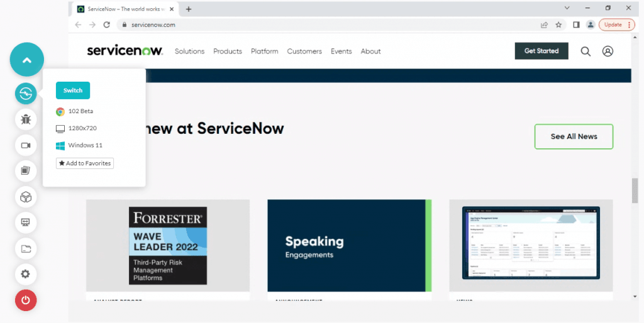This screenshot has width=644, height=323.
Task: Click the Chrome profile avatar icon
Action: pos(591,25)
